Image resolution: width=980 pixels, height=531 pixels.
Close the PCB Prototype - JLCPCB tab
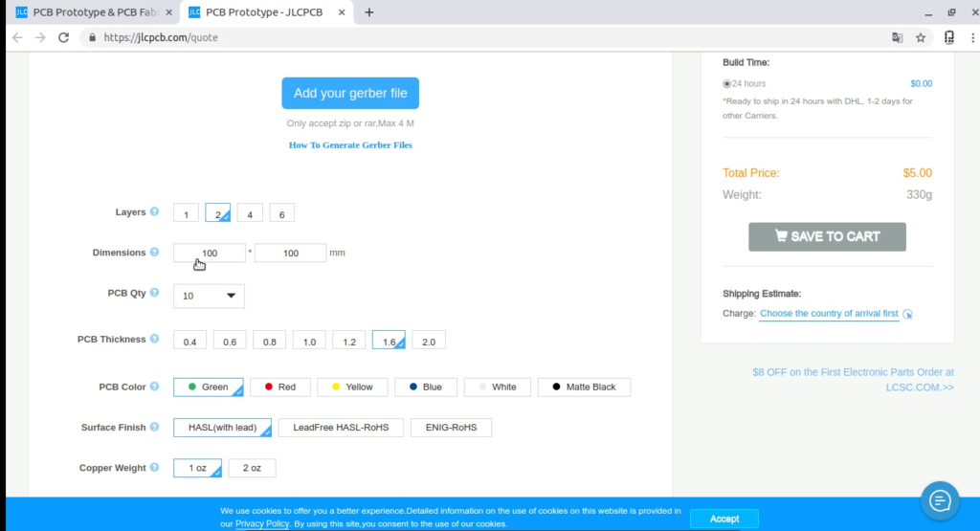click(x=342, y=12)
